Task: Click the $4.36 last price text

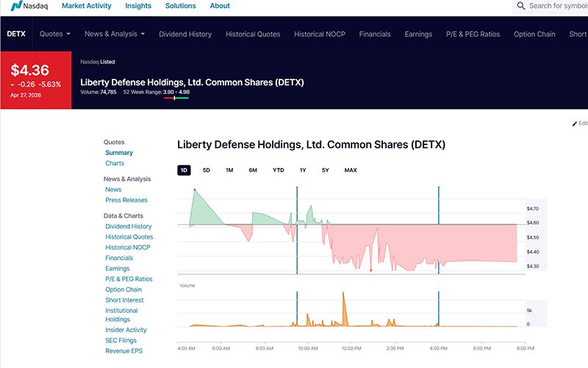Action: coord(29,70)
